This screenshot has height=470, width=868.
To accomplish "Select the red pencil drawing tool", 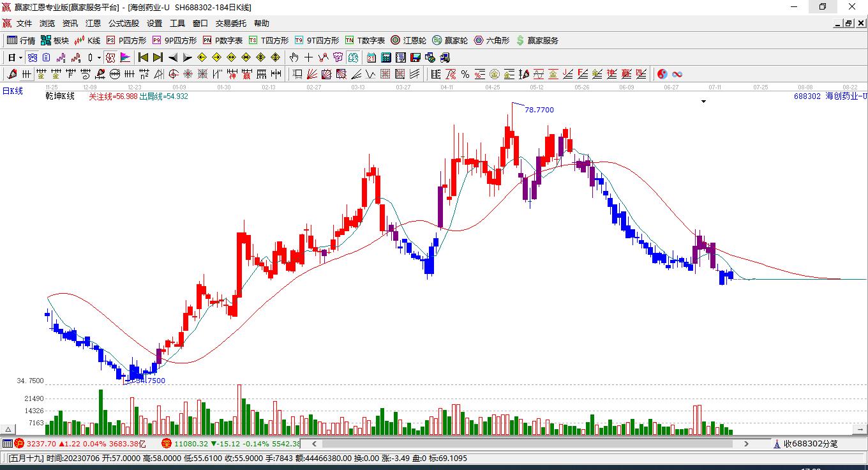I will [x=12, y=74].
